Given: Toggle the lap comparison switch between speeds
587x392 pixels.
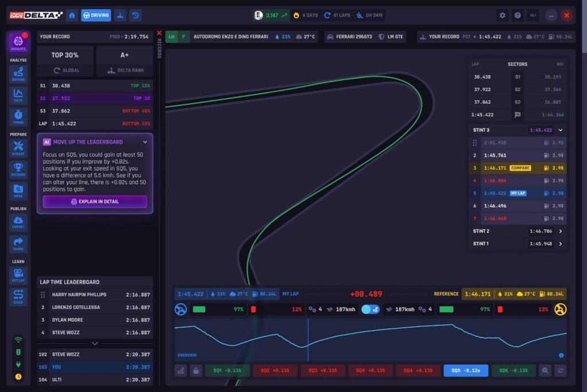Looking at the screenshot, I should (370, 309).
